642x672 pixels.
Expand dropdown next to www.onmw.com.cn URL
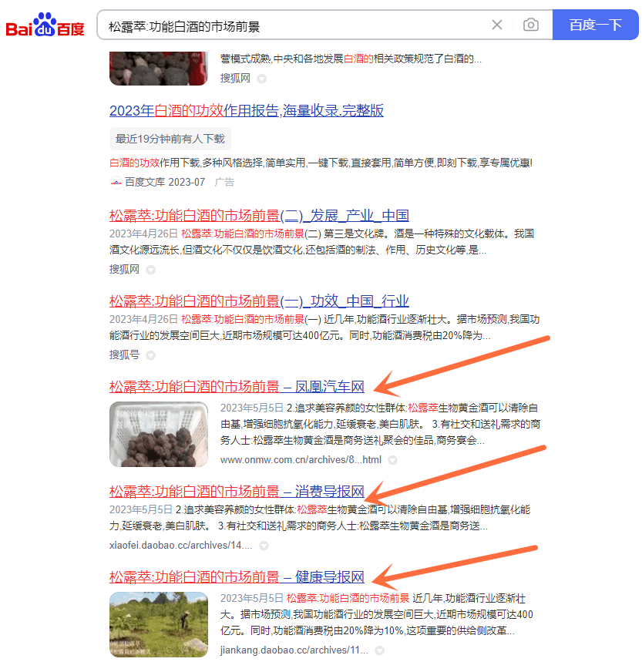(x=392, y=460)
